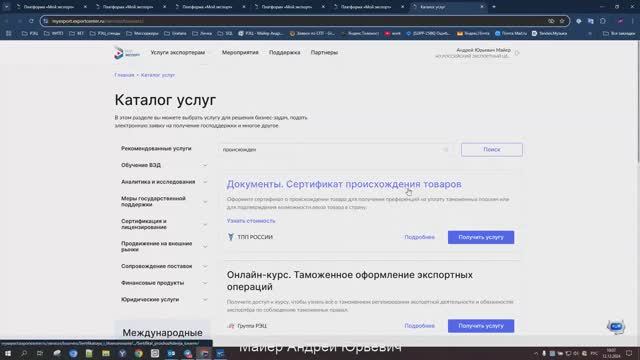Click the Мой экспорт site logo
640x360 pixels.
tap(127, 53)
